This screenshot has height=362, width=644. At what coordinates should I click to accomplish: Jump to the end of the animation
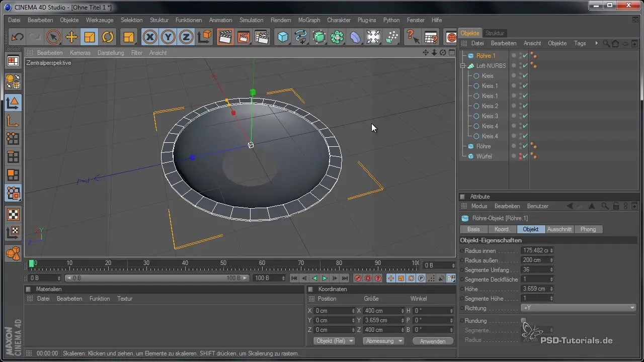[345, 279]
